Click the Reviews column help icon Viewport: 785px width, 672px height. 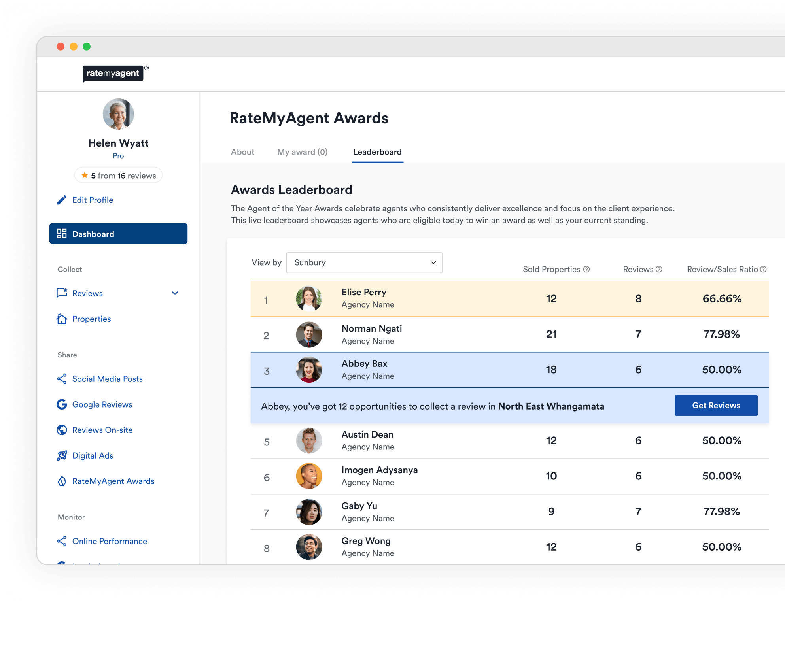(659, 269)
